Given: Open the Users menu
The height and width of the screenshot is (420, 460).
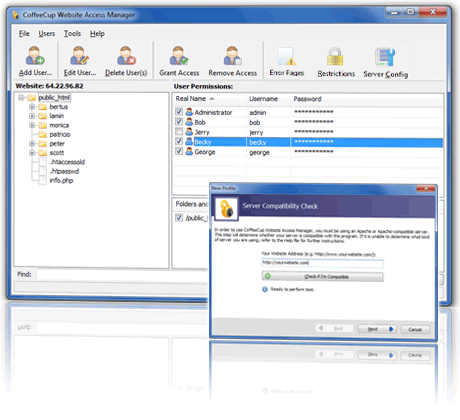Looking at the screenshot, I should (x=47, y=34).
